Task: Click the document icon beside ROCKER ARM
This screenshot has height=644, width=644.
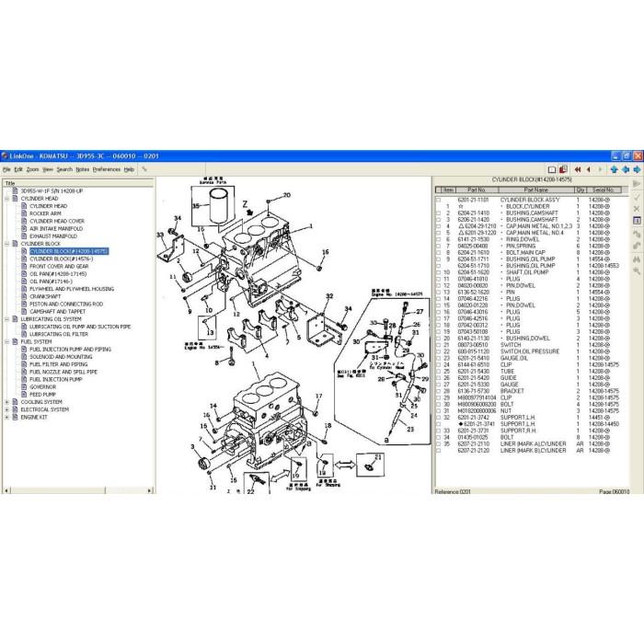Action: (24, 213)
